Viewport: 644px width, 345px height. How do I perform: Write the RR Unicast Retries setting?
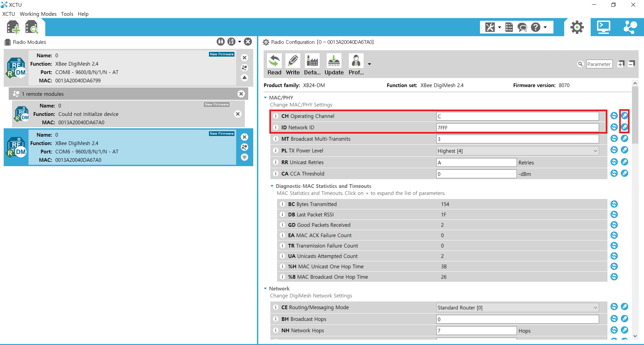tap(624, 162)
